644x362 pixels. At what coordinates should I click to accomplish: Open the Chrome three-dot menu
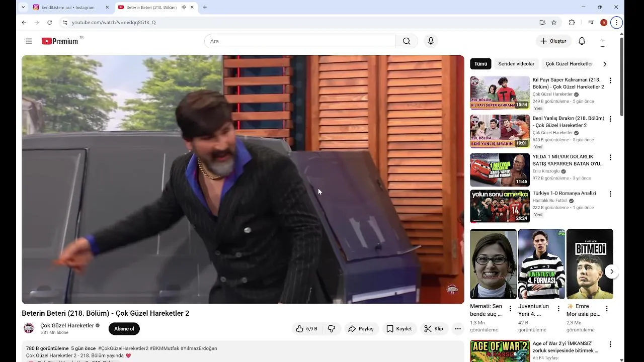coord(616,23)
